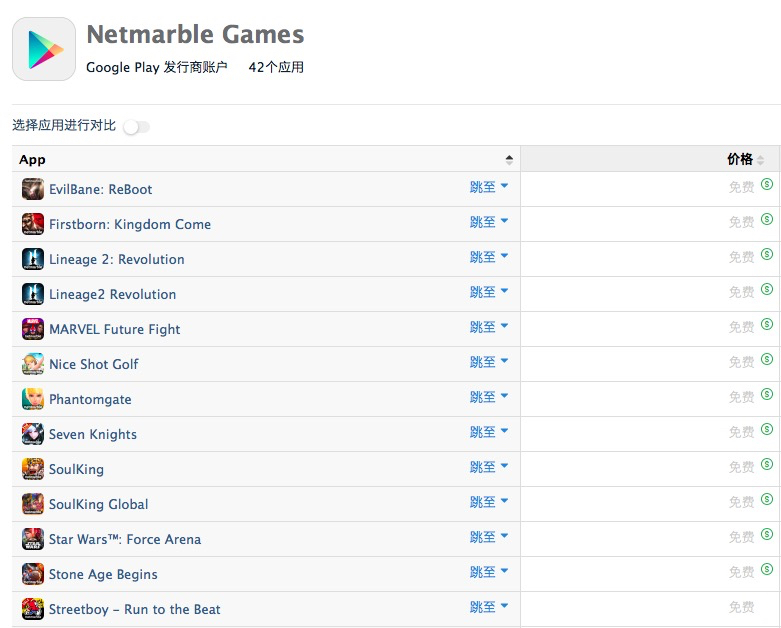781x628 pixels.
Task: Click the in-app purchase icon for Firstborn: Kingdom Come
Action: [767, 219]
